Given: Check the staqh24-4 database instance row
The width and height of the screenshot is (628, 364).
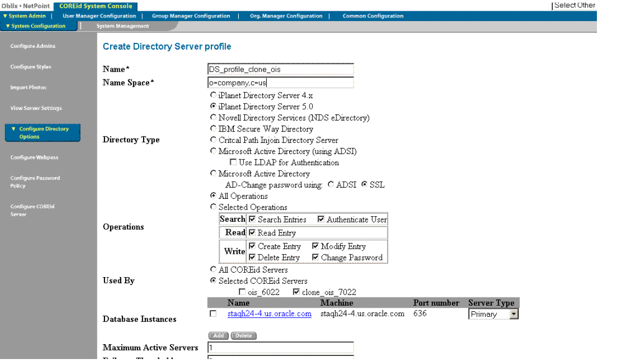Looking at the screenshot, I should click(213, 314).
